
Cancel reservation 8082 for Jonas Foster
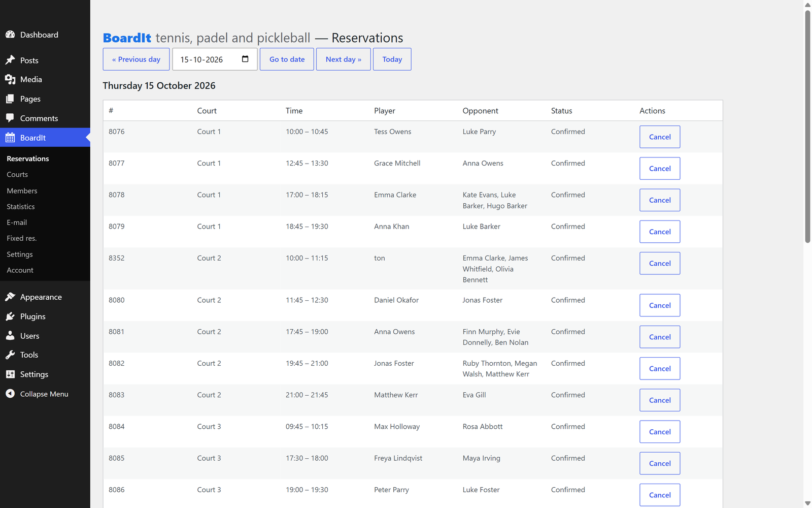click(x=660, y=368)
